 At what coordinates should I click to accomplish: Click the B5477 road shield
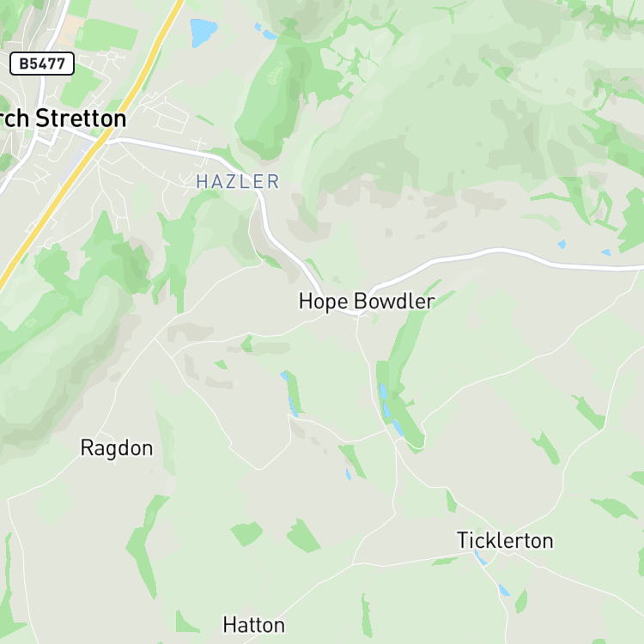[x=42, y=64]
